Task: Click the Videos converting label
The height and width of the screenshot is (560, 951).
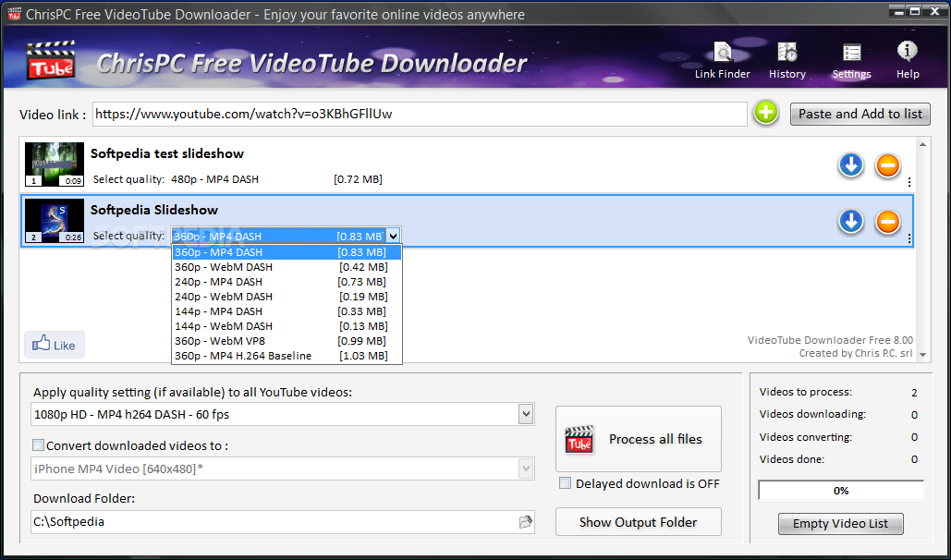Action: coord(806,437)
